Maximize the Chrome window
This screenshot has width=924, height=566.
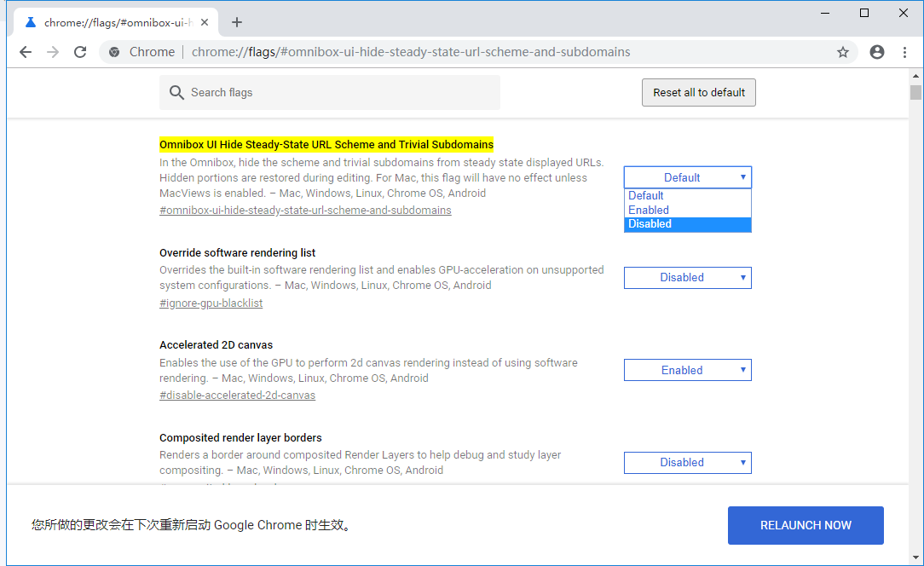(864, 13)
